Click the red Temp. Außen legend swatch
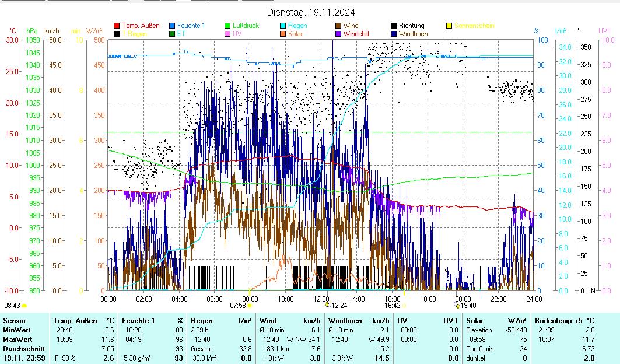This screenshot has height=364, width=620. point(117,26)
